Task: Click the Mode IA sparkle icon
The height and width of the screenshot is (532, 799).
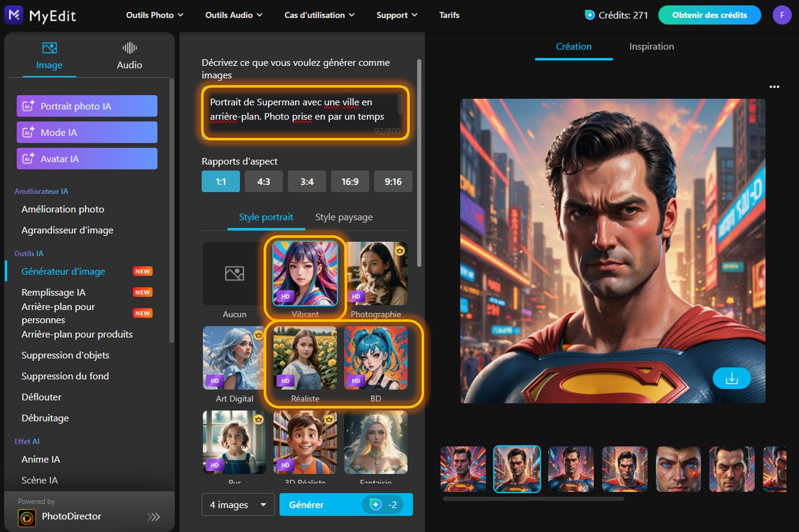Action: 28,132
